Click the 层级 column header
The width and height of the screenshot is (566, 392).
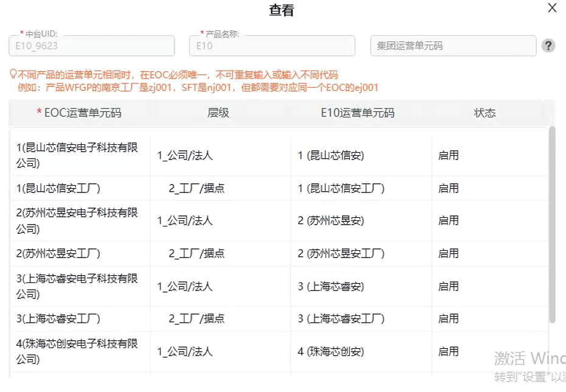tap(218, 113)
